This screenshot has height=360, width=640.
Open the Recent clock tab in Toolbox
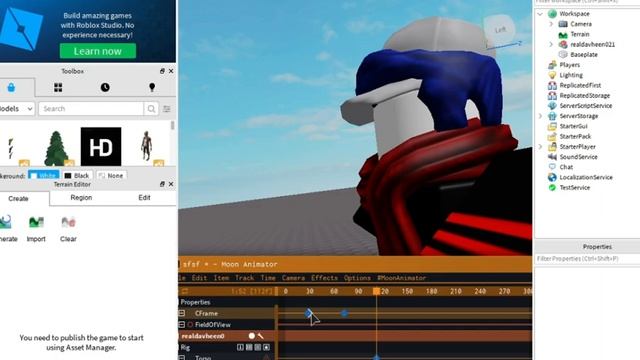pyautogui.click(x=105, y=87)
